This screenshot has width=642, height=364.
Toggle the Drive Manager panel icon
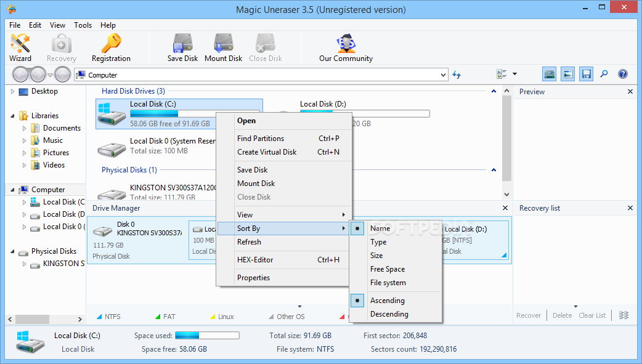[x=549, y=74]
